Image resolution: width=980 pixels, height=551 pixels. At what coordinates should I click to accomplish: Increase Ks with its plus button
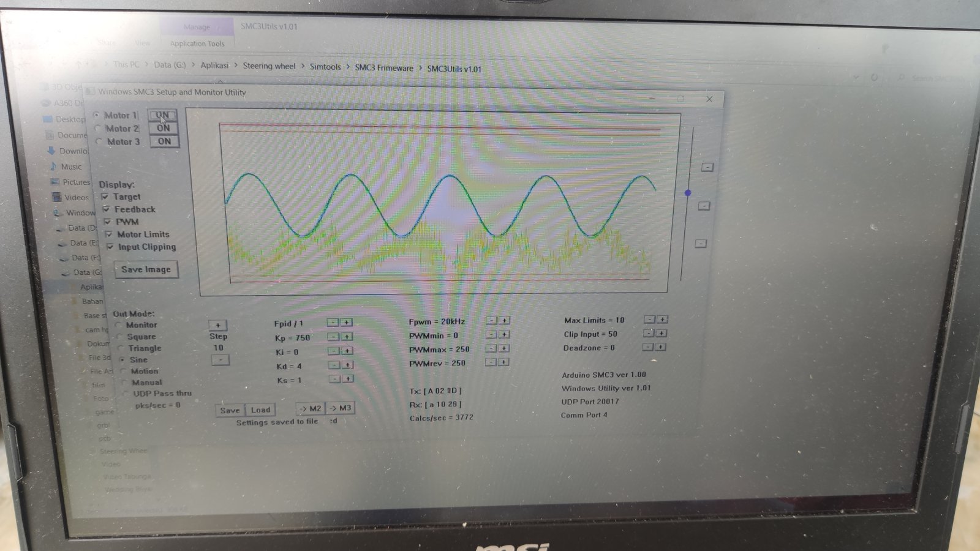349,379
